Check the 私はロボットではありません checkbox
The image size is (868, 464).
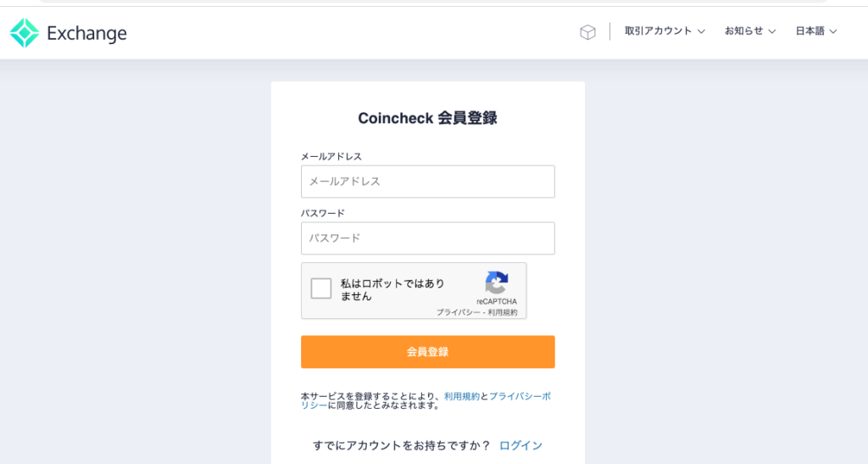coord(321,288)
